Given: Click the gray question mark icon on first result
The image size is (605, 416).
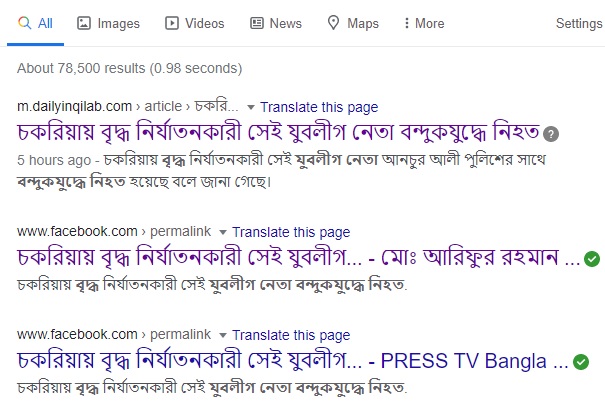Looking at the screenshot, I should [x=551, y=134].
